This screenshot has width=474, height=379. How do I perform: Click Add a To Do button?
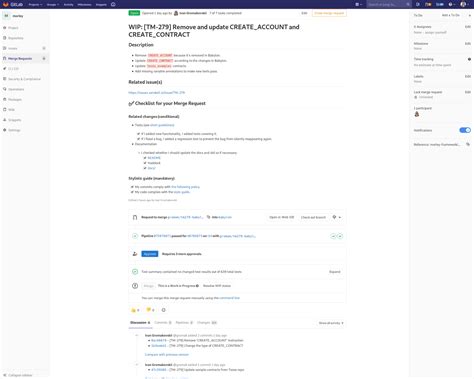click(x=450, y=15)
